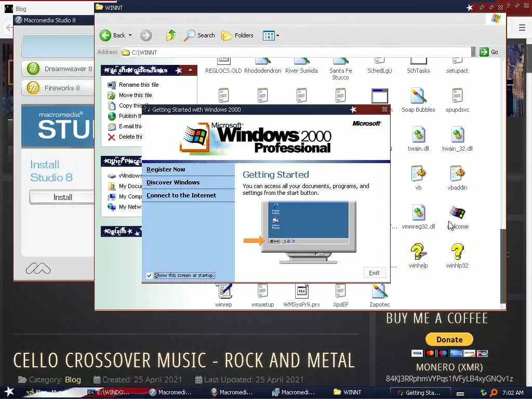532x399 pixels.
Task: Select the Zapotec bitmap file
Action: pos(380,295)
